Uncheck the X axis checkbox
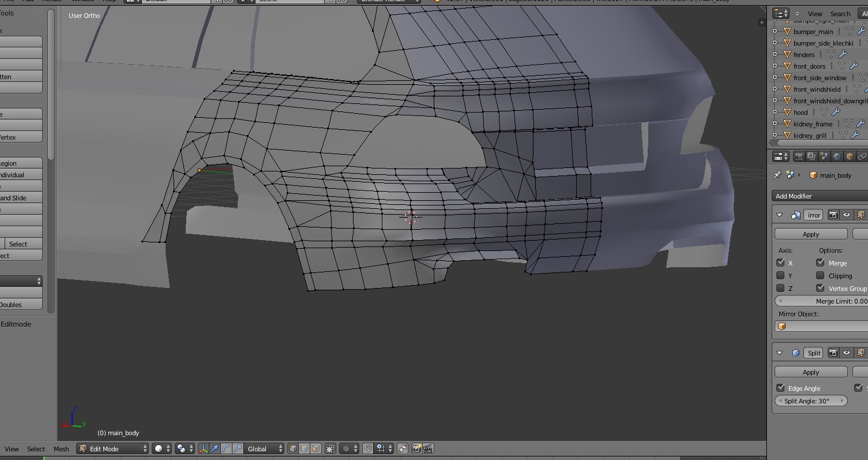 780,263
